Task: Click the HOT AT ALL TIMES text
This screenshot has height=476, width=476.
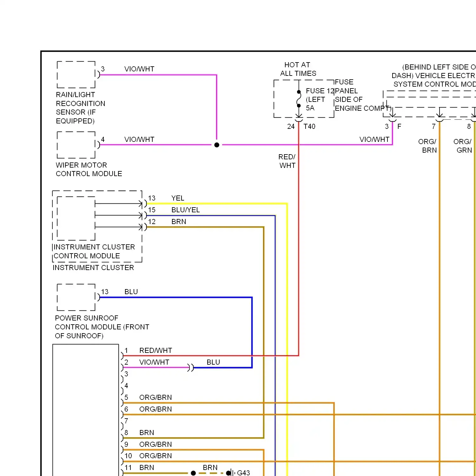Action: [x=298, y=69]
